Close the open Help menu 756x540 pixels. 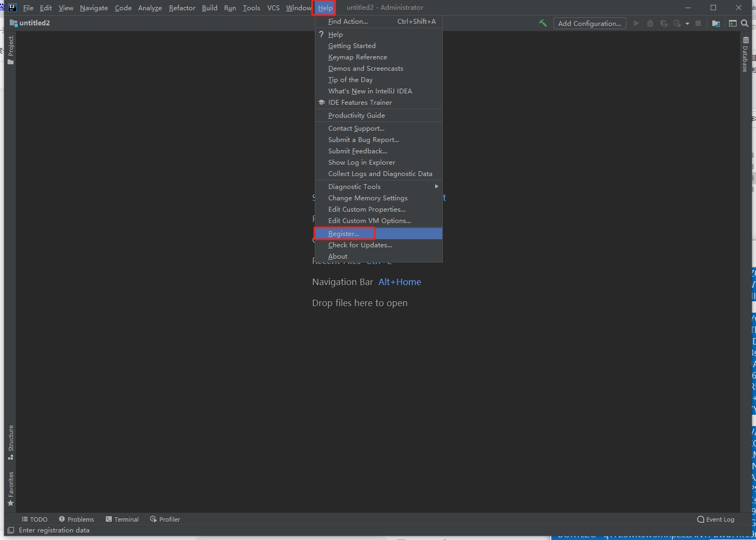[x=325, y=8]
